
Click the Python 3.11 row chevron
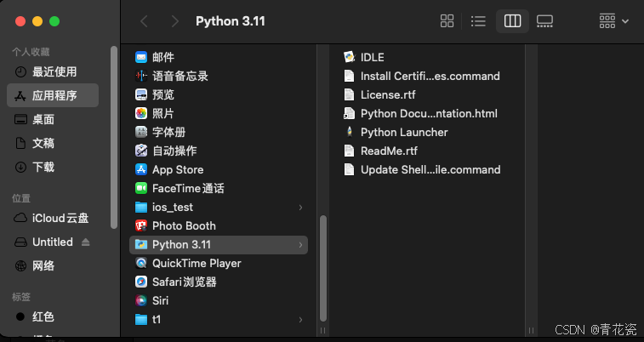pyautogui.click(x=300, y=245)
